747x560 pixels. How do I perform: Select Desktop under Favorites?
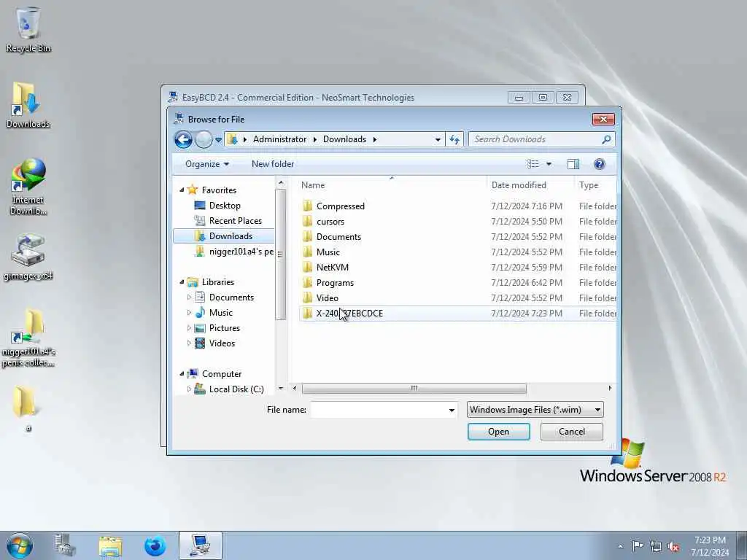point(225,205)
